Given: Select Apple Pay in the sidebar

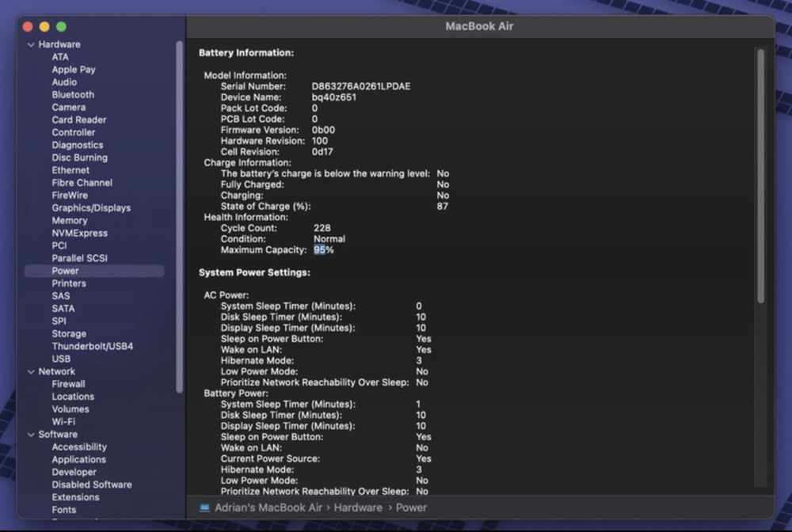Looking at the screenshot, I should (x=74, y=70).
